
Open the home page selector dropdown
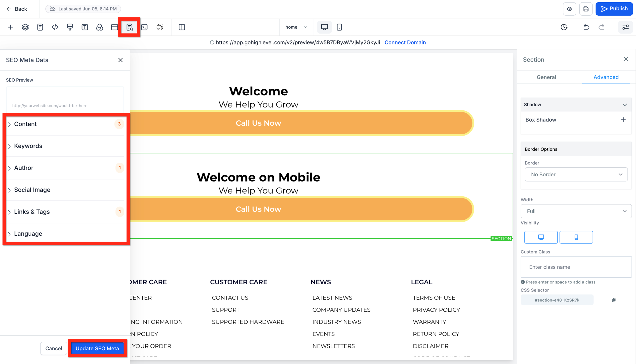click(296, 27)
